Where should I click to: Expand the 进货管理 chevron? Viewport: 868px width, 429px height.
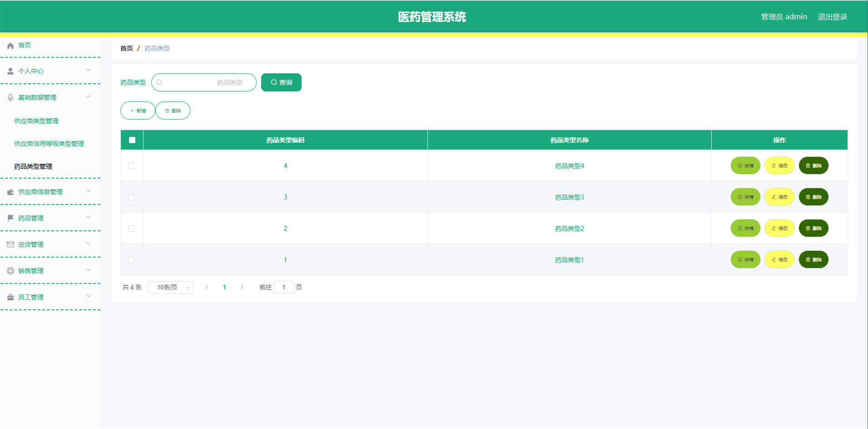pos(89,244)
